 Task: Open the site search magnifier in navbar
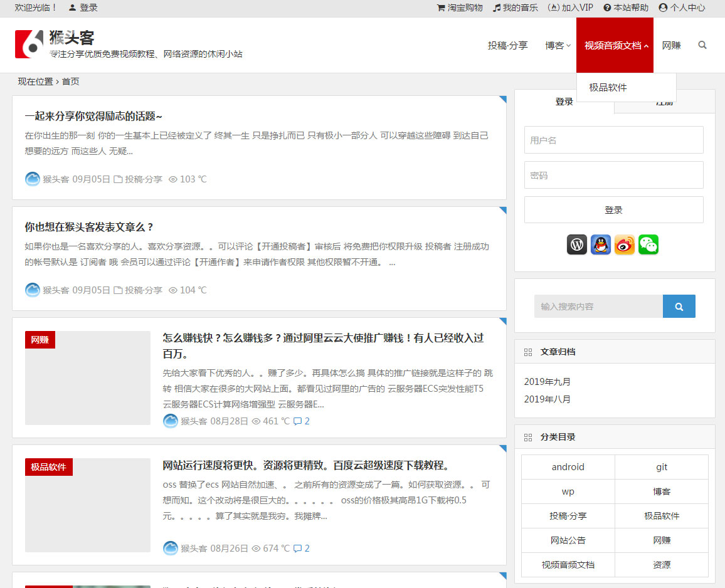[702, 45]
